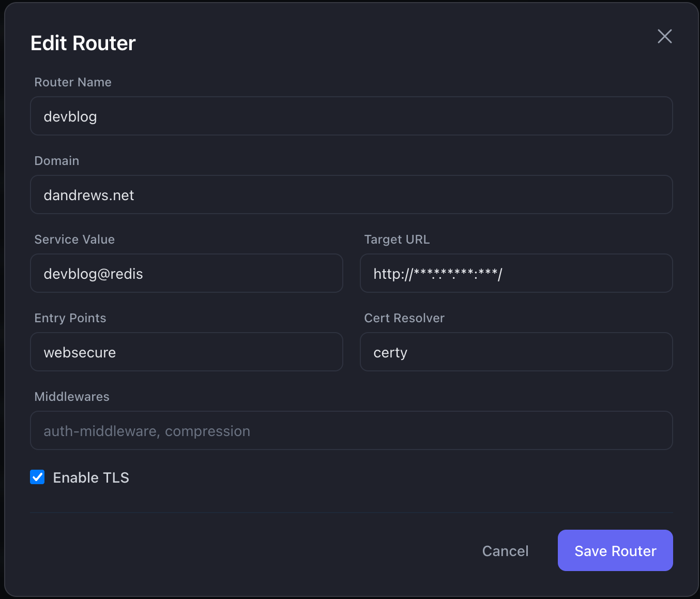Click the empty Middlewares field
Viewport: 700px width, 599px height.
(x=351, y=431)
